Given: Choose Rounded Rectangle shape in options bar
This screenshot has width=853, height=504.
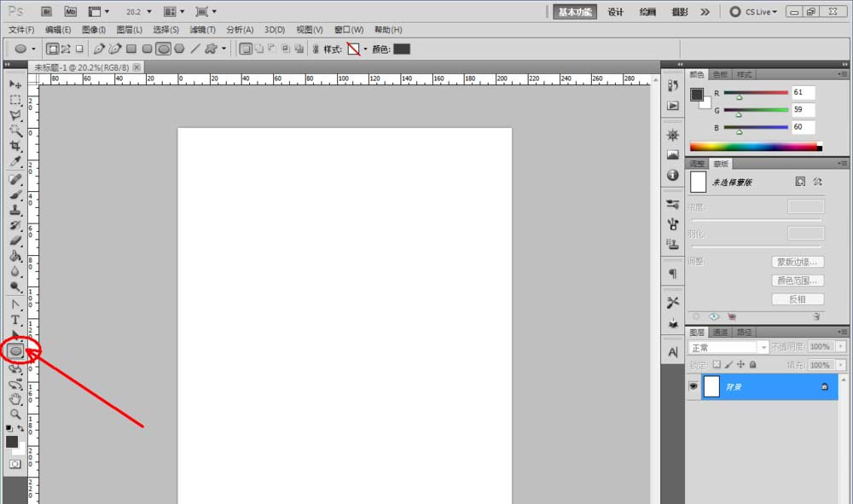Looking at the screenshot, I should tap(147, 49).
